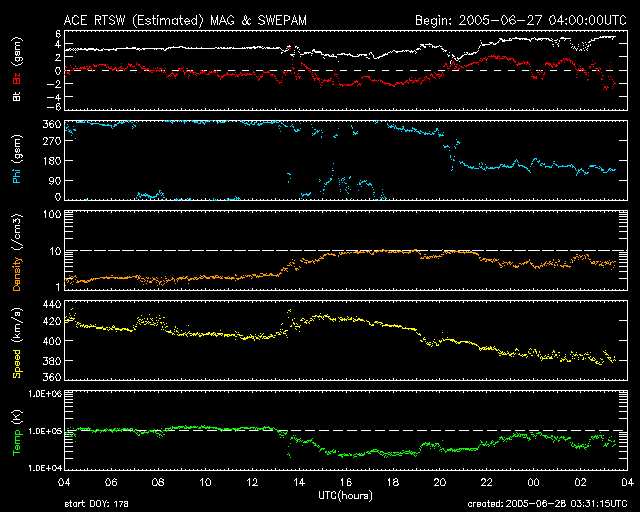Click the 360 tick label on Phi axis

point(52,124)
